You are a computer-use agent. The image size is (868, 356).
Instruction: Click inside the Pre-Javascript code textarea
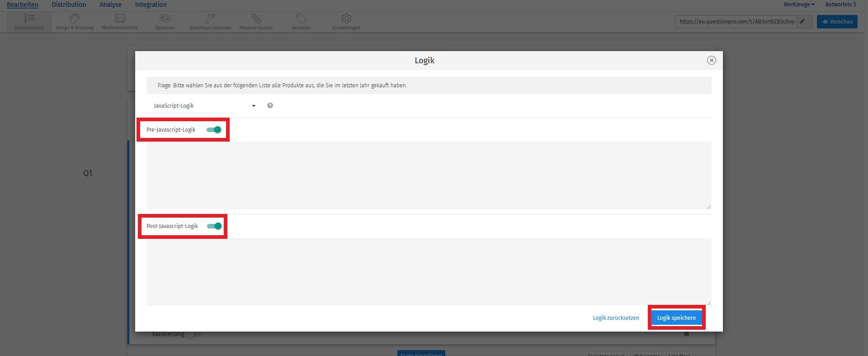(429, 176)
